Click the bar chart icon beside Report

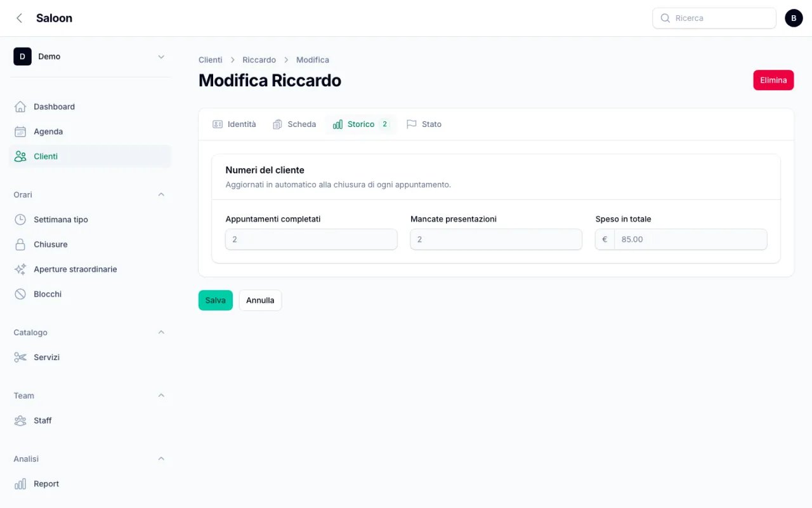click(20, 484)
